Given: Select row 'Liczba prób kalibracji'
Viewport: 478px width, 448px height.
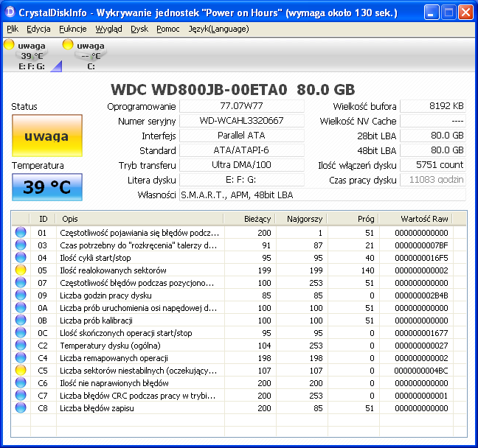Looking at the screenshot, I should click(239, 321).
